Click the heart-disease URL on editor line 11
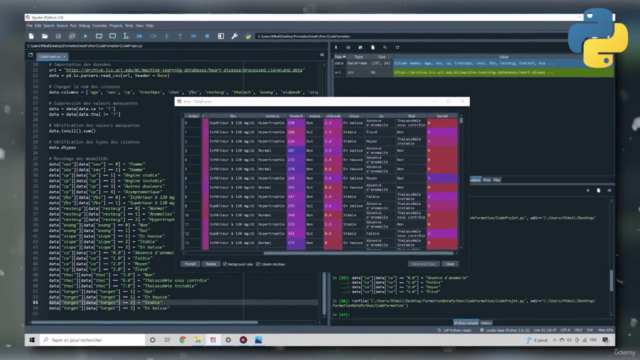This screenshot has width=640, height=360. (185, 70)
